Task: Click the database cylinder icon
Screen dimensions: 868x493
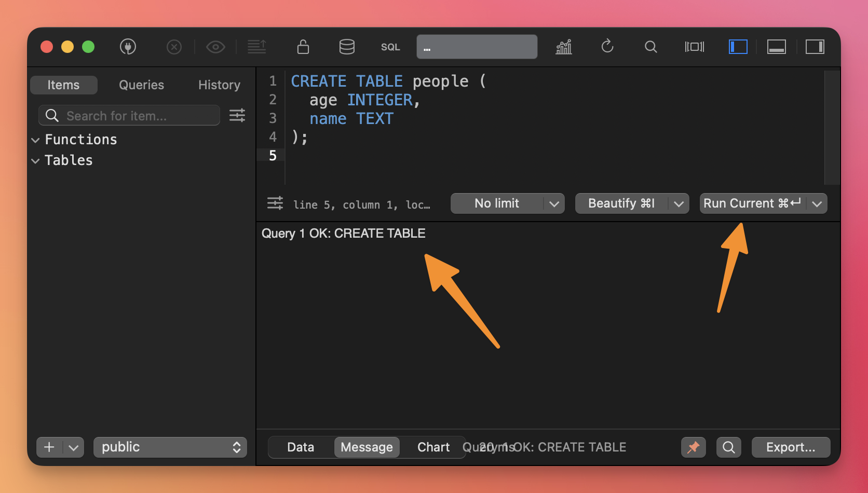Action: (347, 47)
